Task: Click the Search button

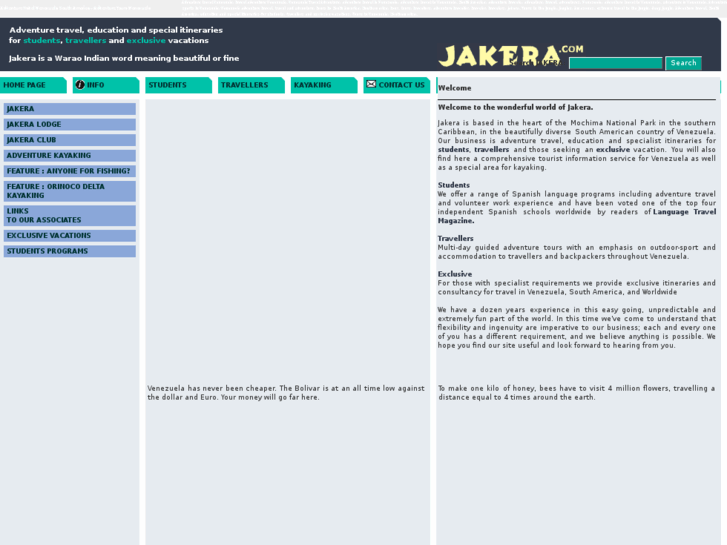Action: (683, 63)
